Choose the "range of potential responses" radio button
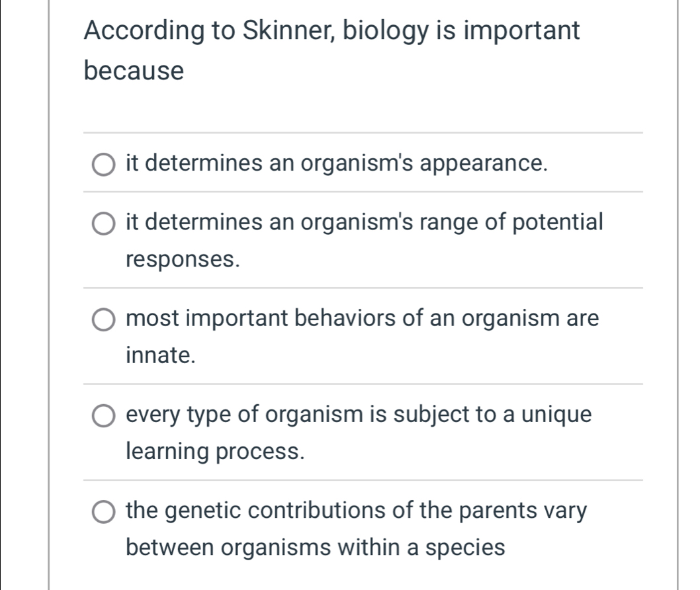 (103, 224)
